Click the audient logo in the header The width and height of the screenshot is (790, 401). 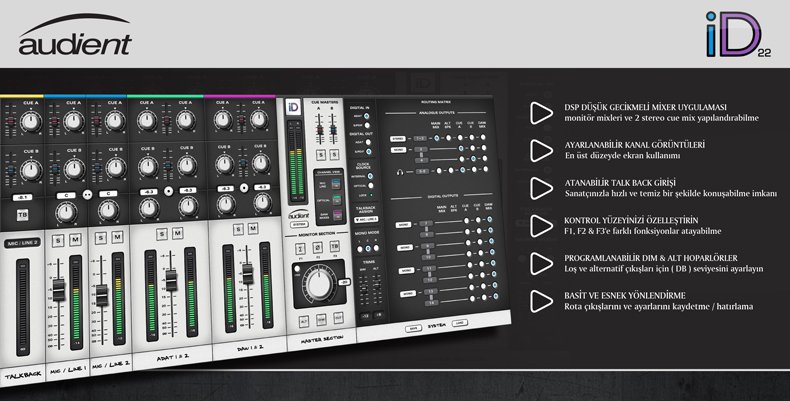click(x=75, y=34)
